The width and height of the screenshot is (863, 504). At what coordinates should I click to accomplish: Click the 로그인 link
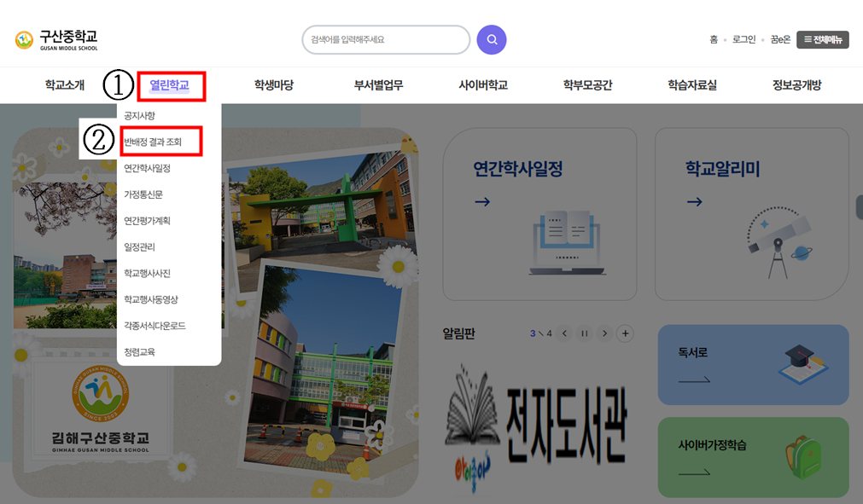point(743,39)
